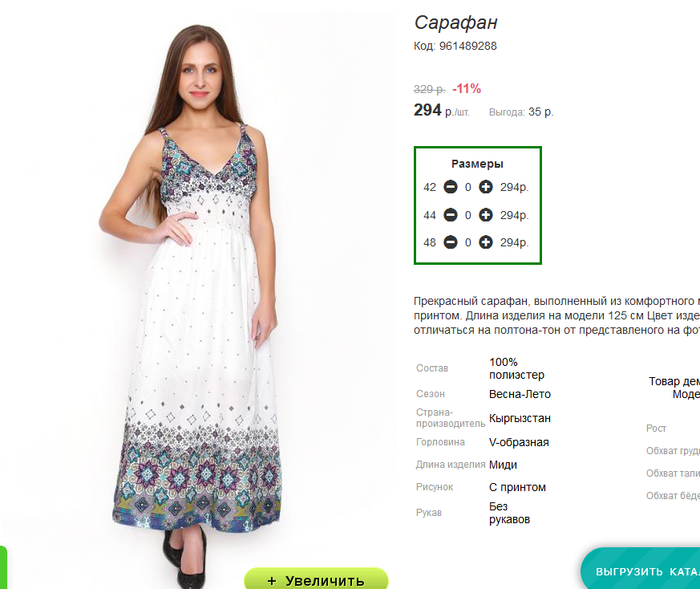The height and width of the screenshot is (589, 700).
Task: Increase quantity for size 42
Action: pos(486,187)
